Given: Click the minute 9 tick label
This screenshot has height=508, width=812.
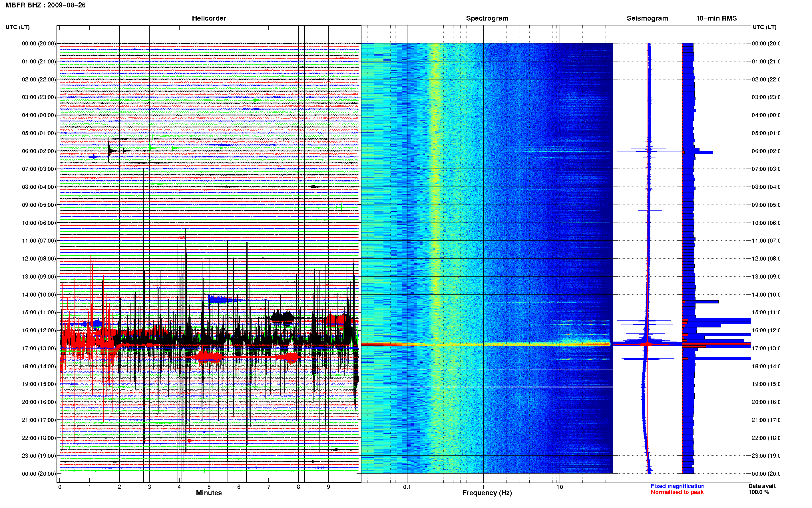Looking at the screenshot, I should pos(328,487).
